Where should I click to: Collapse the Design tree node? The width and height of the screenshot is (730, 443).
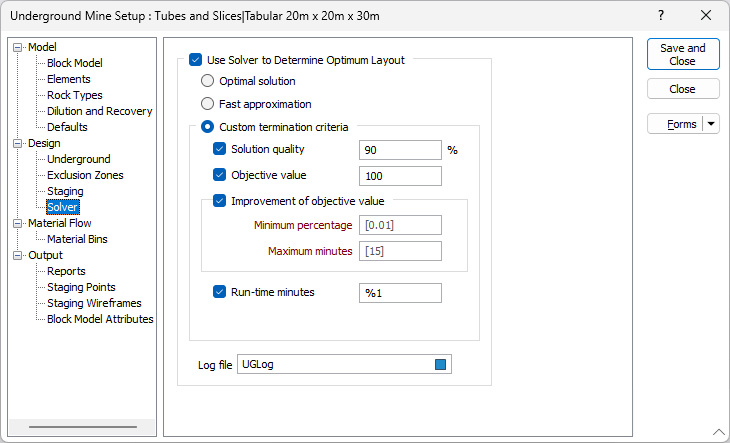point(18,143)
